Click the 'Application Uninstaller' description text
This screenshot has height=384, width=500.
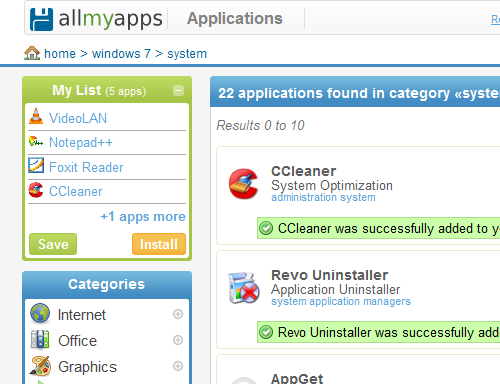(x=336, y=289)
